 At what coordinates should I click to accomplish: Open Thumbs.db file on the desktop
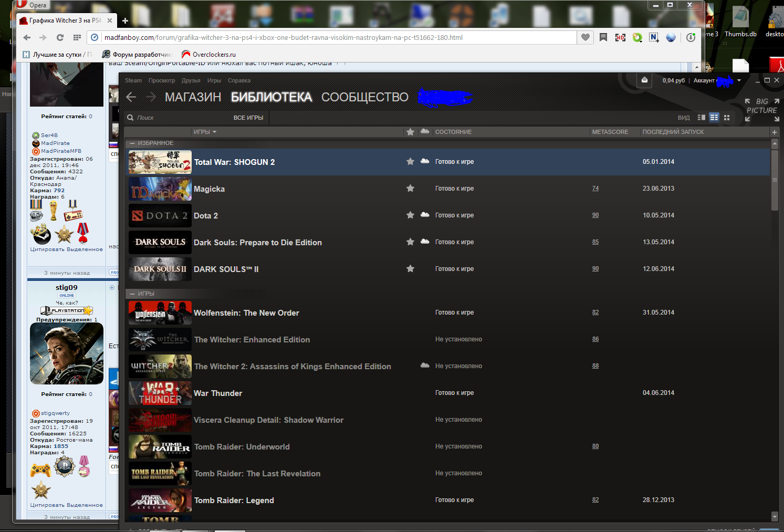(740, 22)
